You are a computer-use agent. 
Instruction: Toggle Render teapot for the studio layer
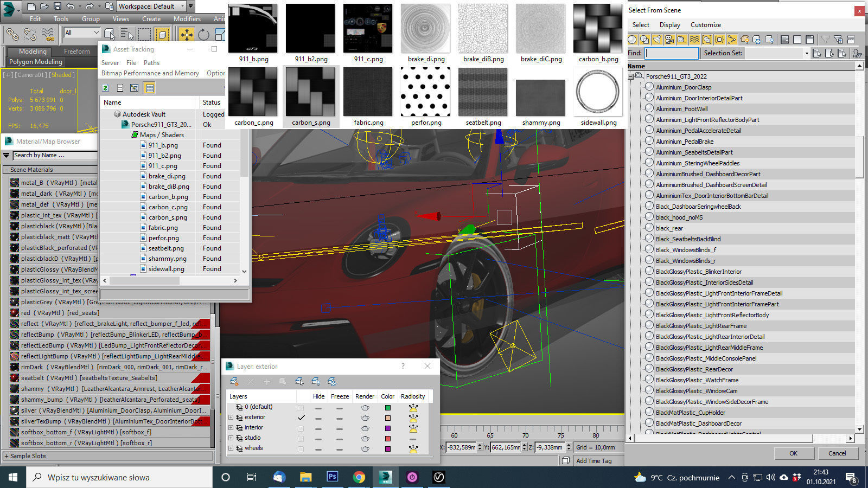pyautogui.click(x=365, y=439)
